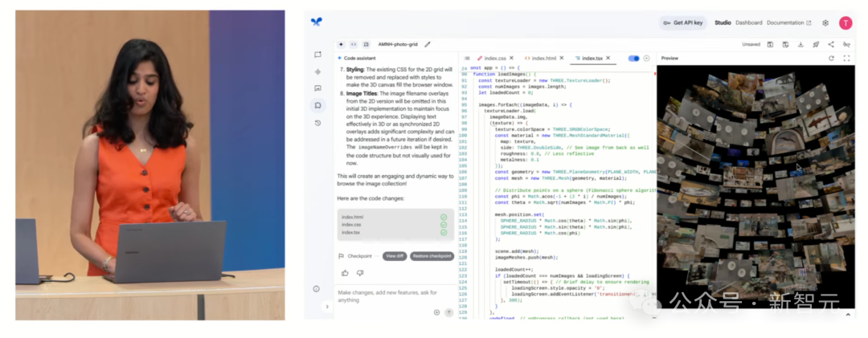Click the AI Studio butterfly logo

click(x=317, y=22)
